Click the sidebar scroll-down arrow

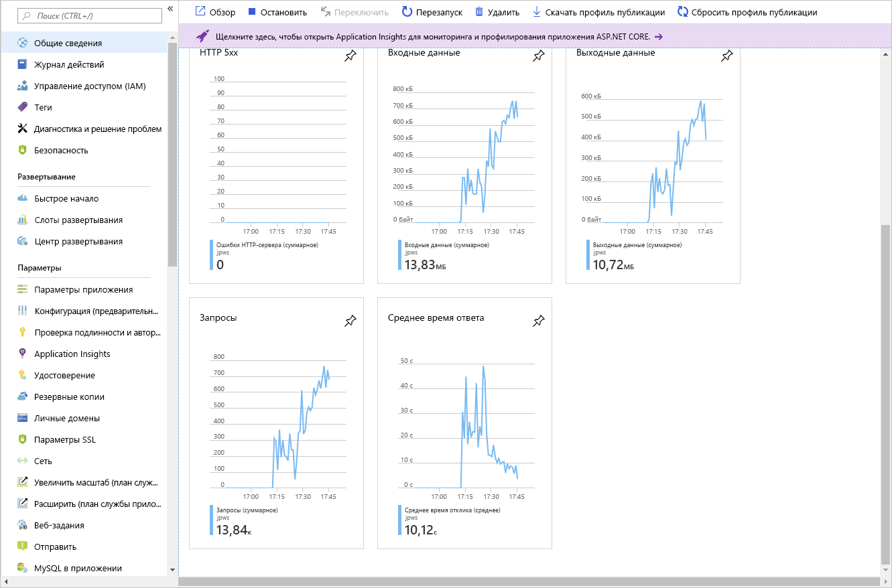click(173, 570)
